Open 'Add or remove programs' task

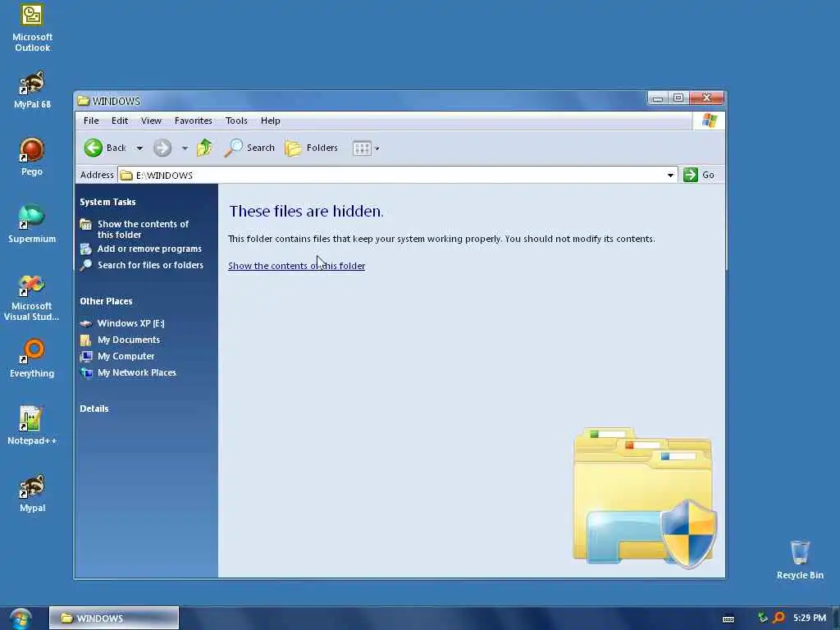149,249
